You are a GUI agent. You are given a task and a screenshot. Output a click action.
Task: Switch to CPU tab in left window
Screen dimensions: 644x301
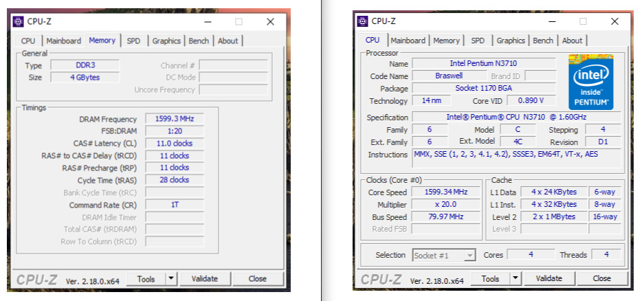28,41
